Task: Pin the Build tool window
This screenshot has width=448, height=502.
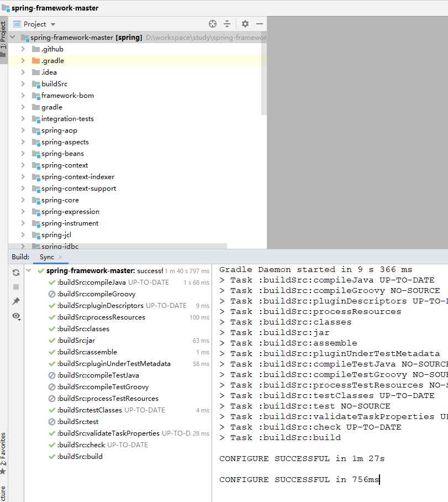Action: pyautogui.click(x=17, y=302)
